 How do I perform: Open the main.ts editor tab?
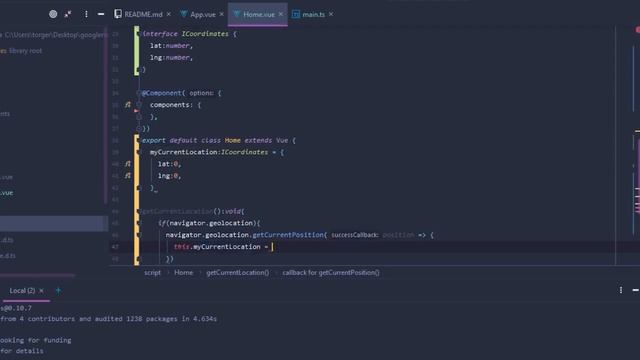(x=313, y=14)
